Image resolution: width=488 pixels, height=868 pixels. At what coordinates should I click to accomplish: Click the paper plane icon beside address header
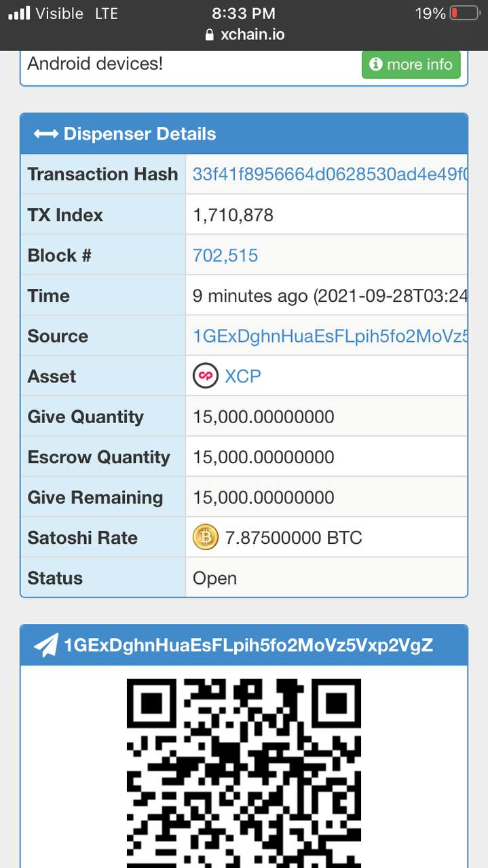[46, 645]
